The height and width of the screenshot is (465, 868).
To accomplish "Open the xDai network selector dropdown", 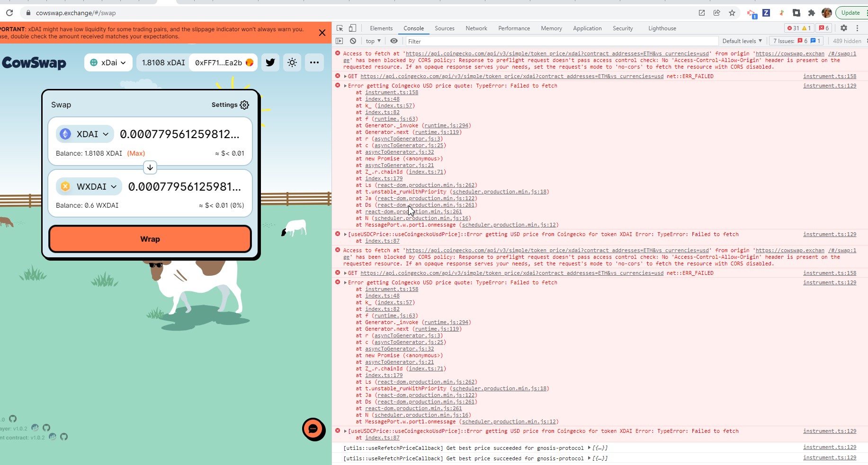I will (x=108, y=62).
